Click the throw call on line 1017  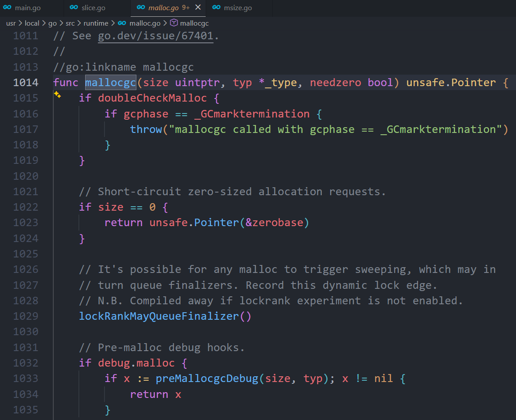tap(146, 129)
